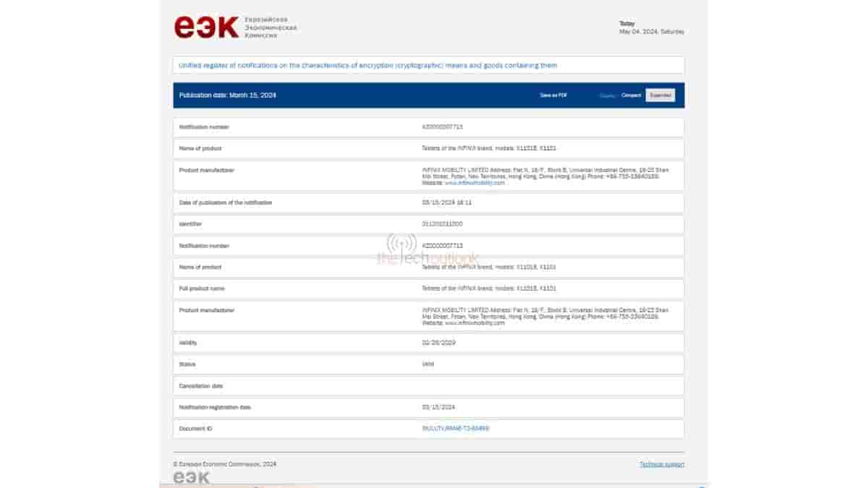The height and width of the screenshot is (488, 868).
Task: Switch display to Compact view
Action: 631,95
